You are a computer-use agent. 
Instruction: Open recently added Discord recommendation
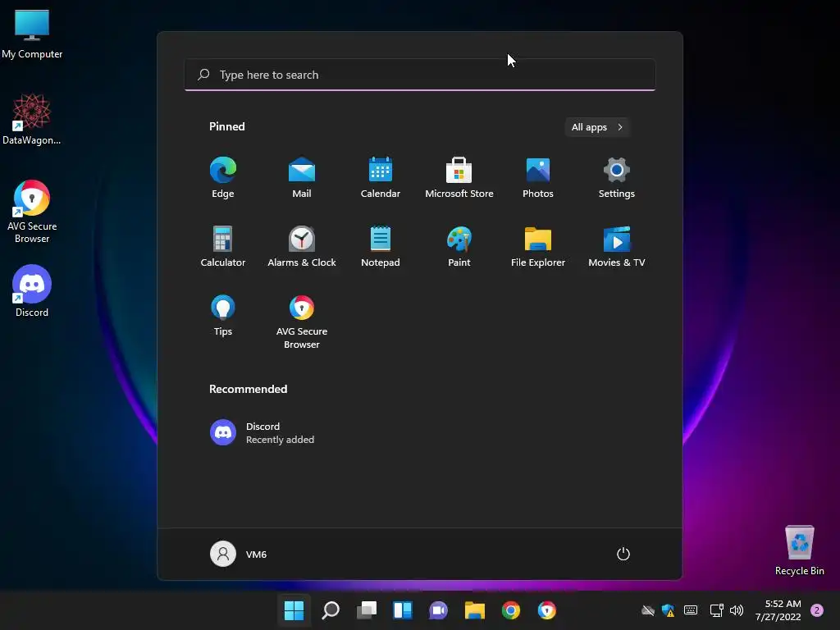[x=262, y=432]
